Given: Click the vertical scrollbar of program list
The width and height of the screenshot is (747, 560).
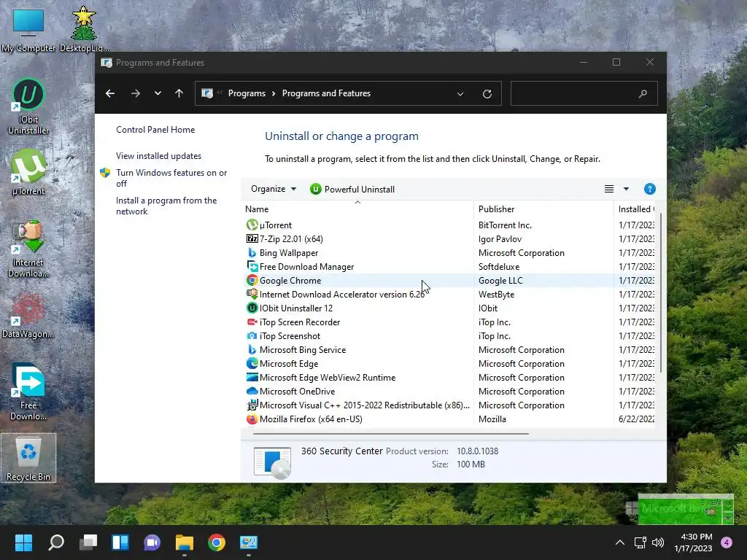Looking at the screenshot, I should pyautogui.click(x=660, y=292).
